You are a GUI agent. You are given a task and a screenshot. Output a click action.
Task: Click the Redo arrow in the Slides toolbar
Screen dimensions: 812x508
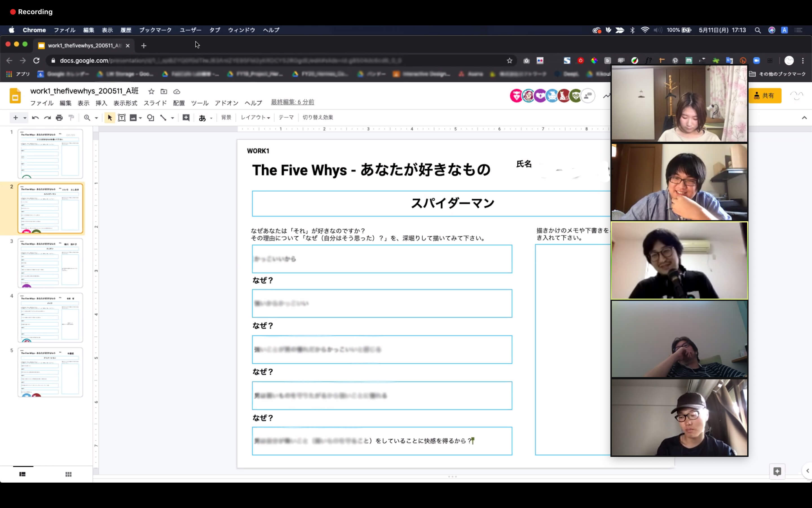tap(47, 118)
